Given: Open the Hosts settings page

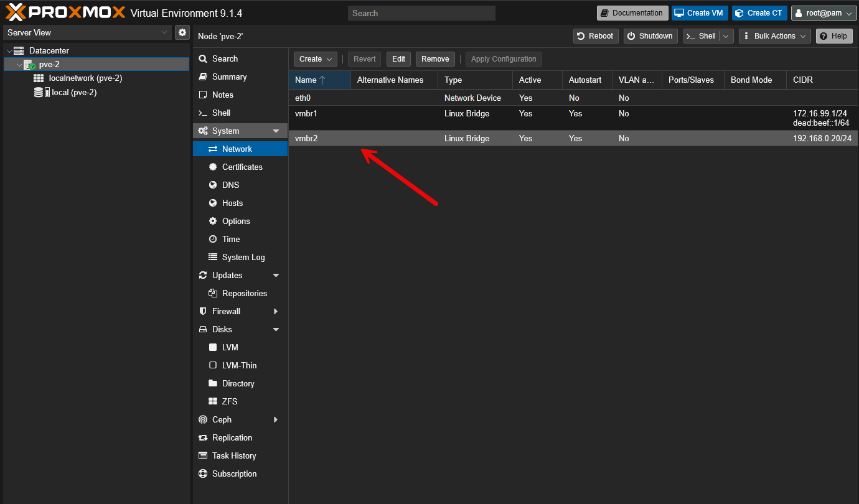Looking at the screenshot, I should [232, 203].
